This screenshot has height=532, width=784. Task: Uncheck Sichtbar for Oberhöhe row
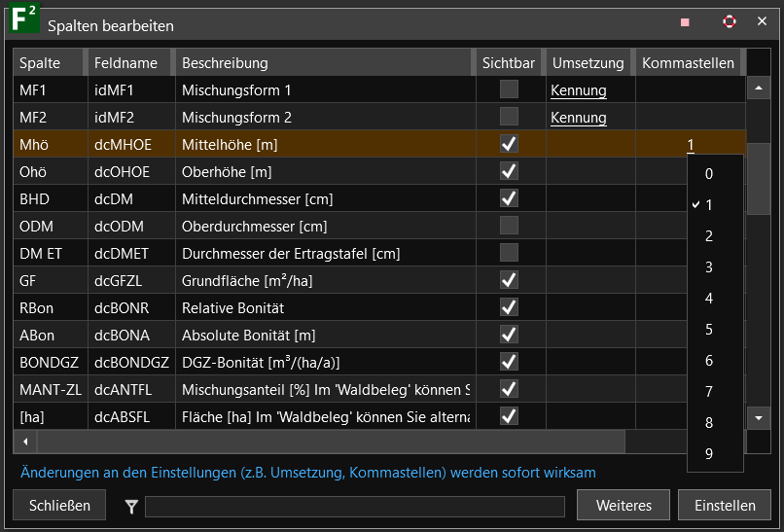509,171
